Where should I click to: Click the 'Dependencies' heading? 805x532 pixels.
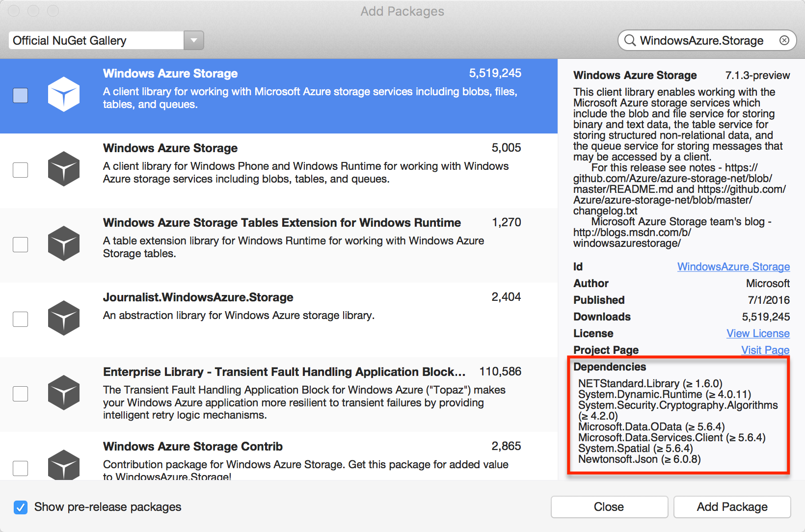coord(610,367)
